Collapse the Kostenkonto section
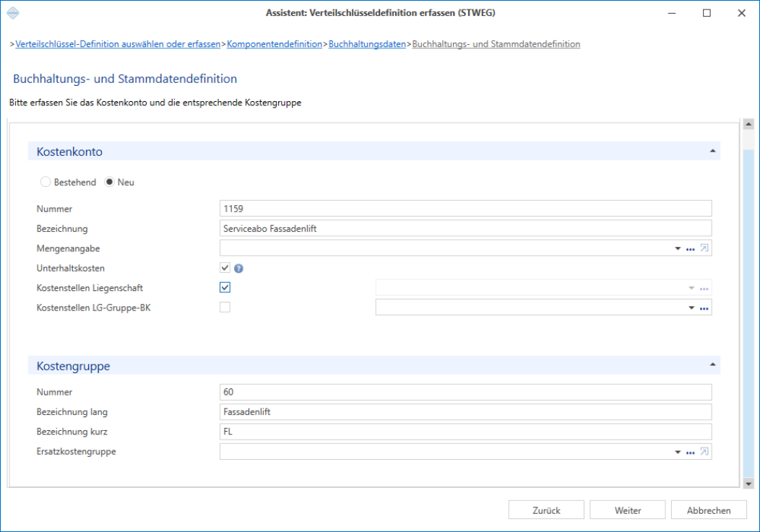The image size is (760, 532). point(712,151)
